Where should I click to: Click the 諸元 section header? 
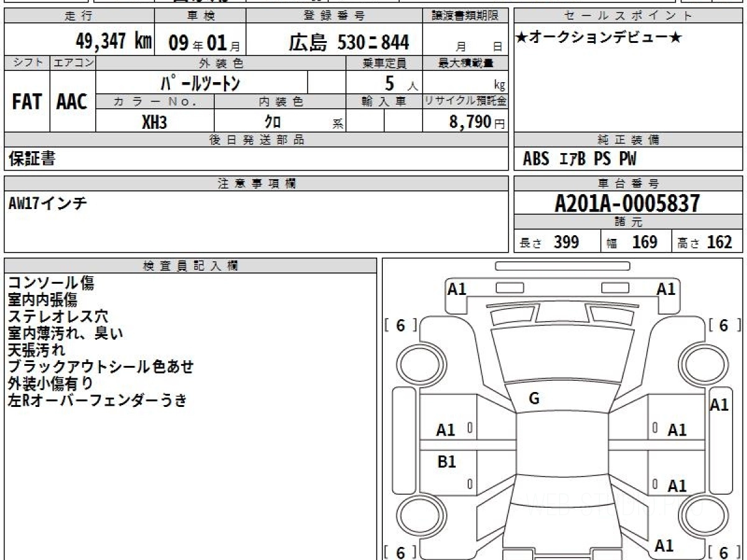pyautogui.click(x=628, y=222)
